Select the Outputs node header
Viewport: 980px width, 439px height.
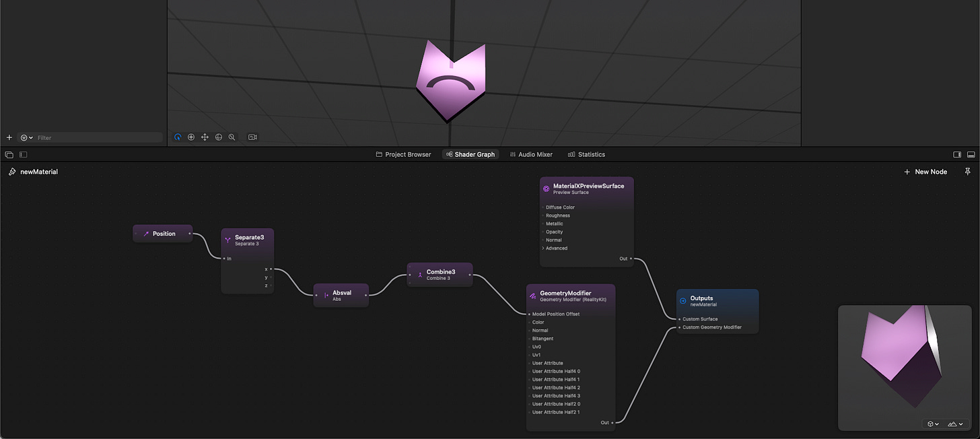tap(717, 301)
